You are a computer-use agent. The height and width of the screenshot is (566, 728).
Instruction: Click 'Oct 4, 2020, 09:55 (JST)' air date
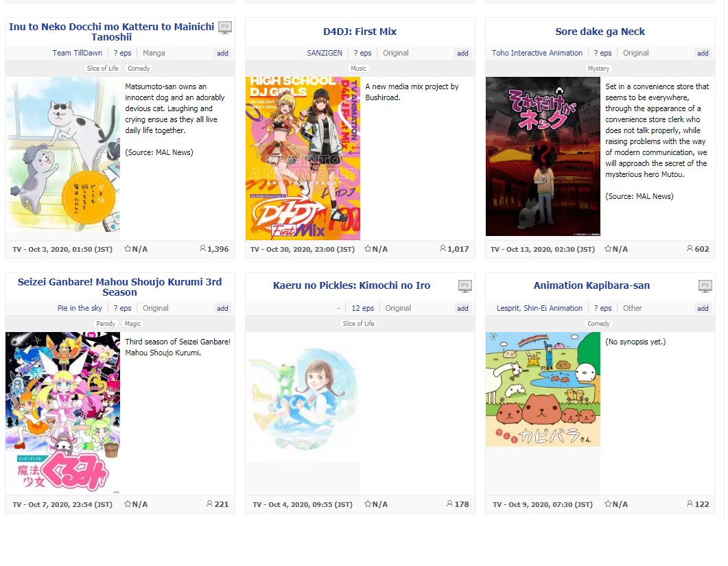coord(310,504)
